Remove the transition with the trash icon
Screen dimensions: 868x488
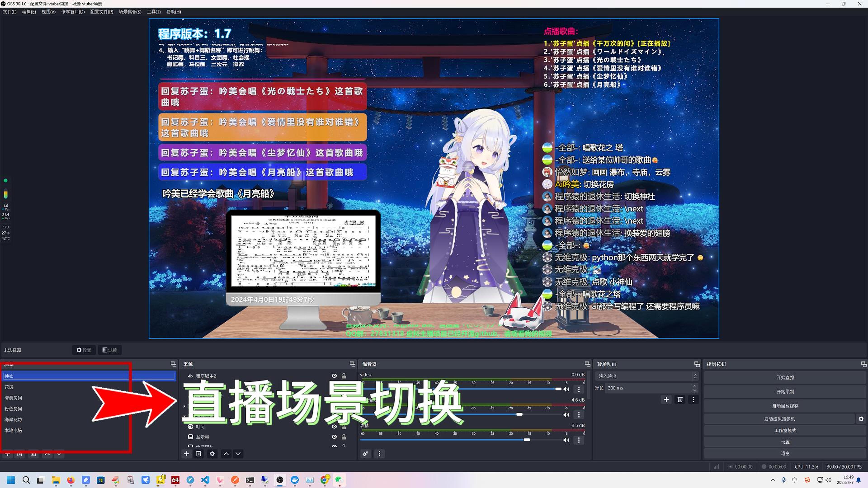pyautogui.click(x=680, y=399)
